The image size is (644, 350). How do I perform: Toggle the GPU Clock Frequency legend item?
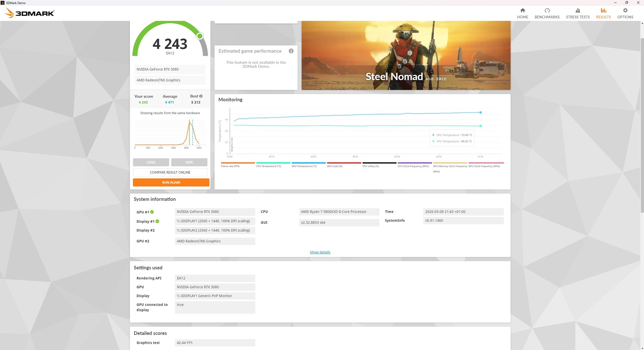pyautogui.click(x=486, y=164)
